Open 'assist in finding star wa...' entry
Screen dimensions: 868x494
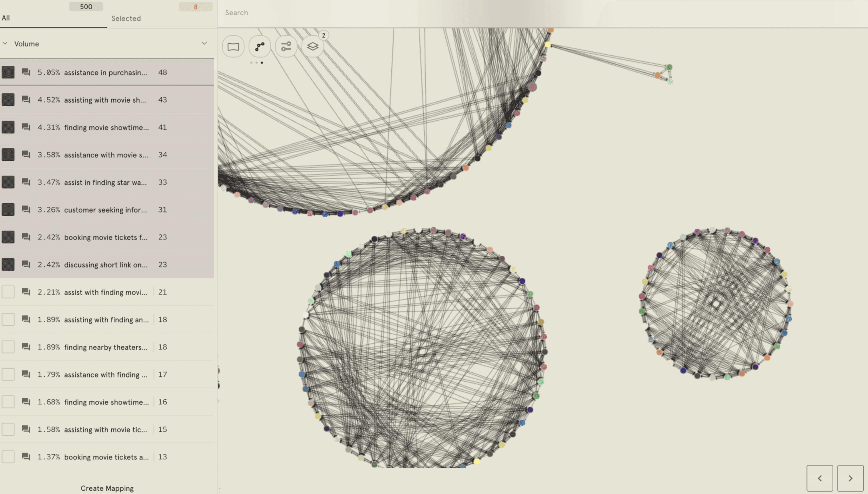tap(105, 182)
